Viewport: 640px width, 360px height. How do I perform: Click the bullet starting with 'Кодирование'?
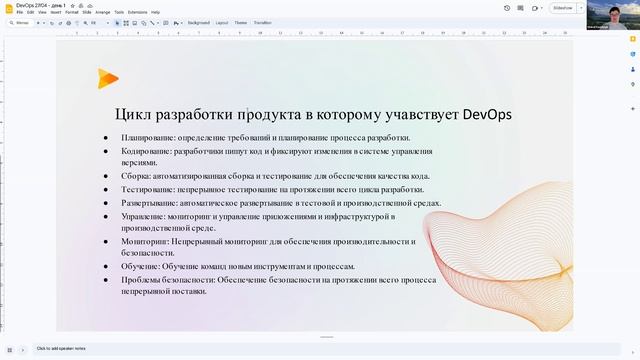pyautogui.click(x=277, y=157)
